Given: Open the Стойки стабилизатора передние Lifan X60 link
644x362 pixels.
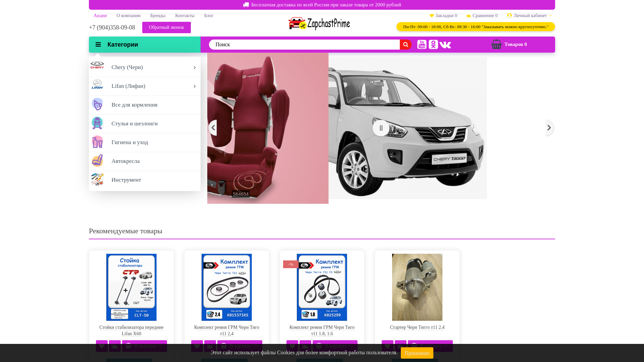Looking at the screenshot, I should coord(131,330).
